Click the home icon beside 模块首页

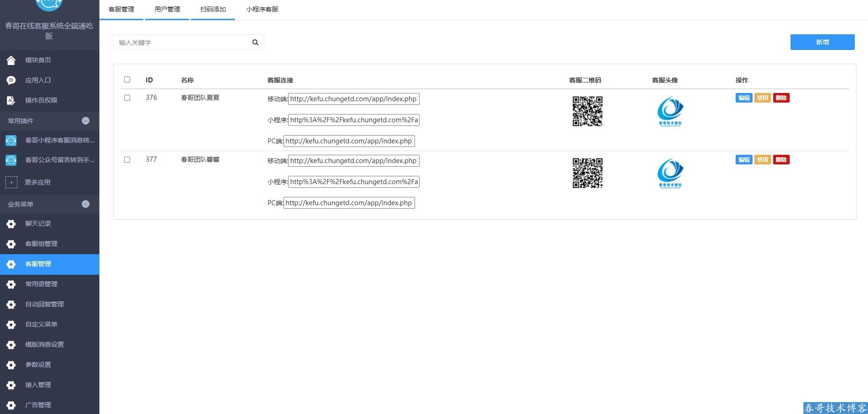[x=11, y=60]
